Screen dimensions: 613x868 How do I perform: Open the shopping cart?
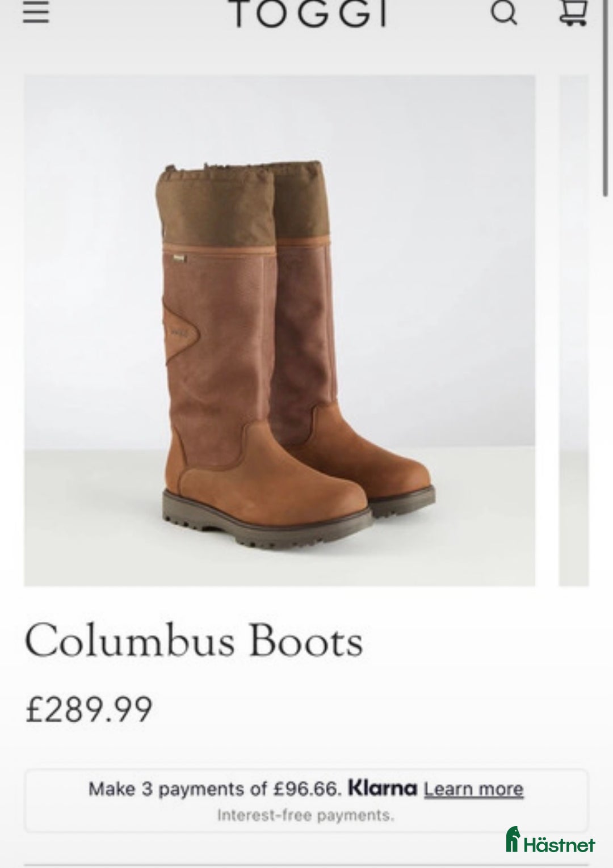click(x=573, y=12)
